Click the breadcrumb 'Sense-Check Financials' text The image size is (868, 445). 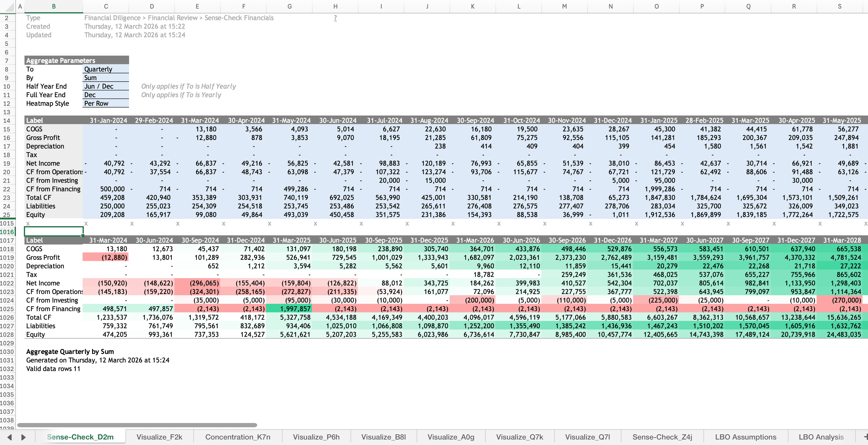coord(239,18)
